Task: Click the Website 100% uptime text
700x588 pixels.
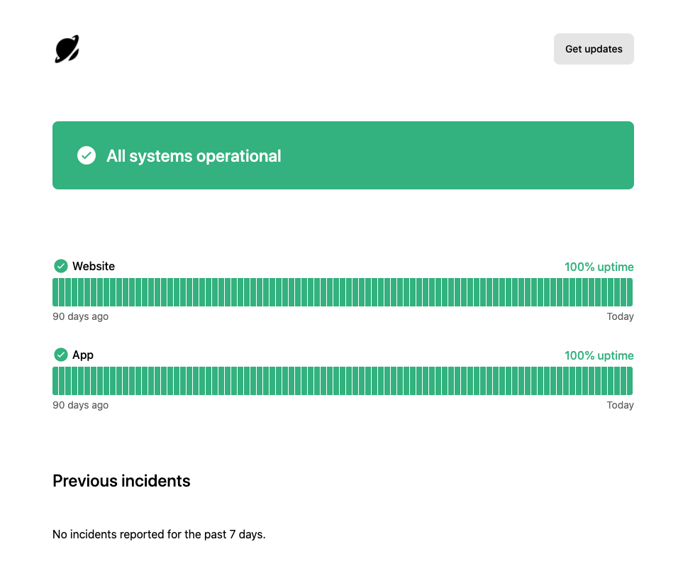Action: coord(599,267)
